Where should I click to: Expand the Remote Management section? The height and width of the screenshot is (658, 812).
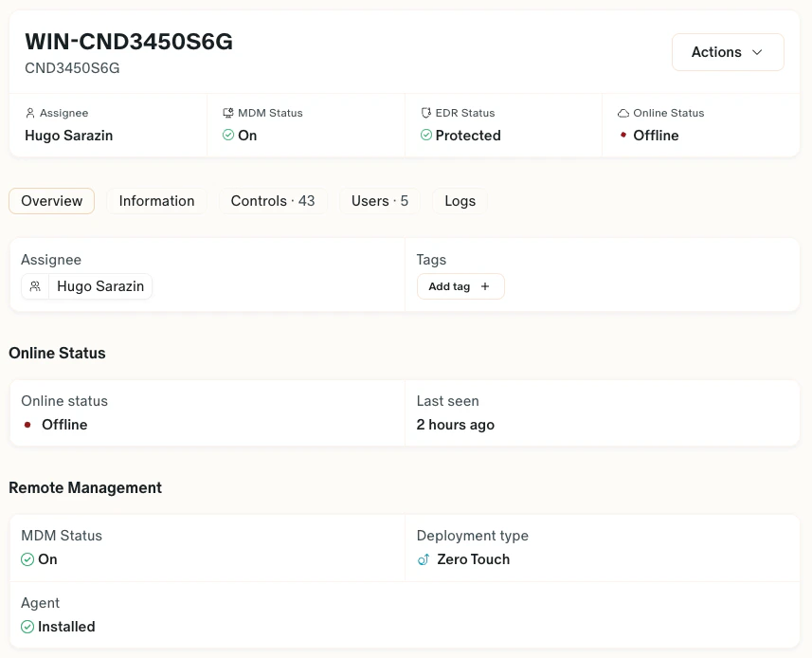85,487
